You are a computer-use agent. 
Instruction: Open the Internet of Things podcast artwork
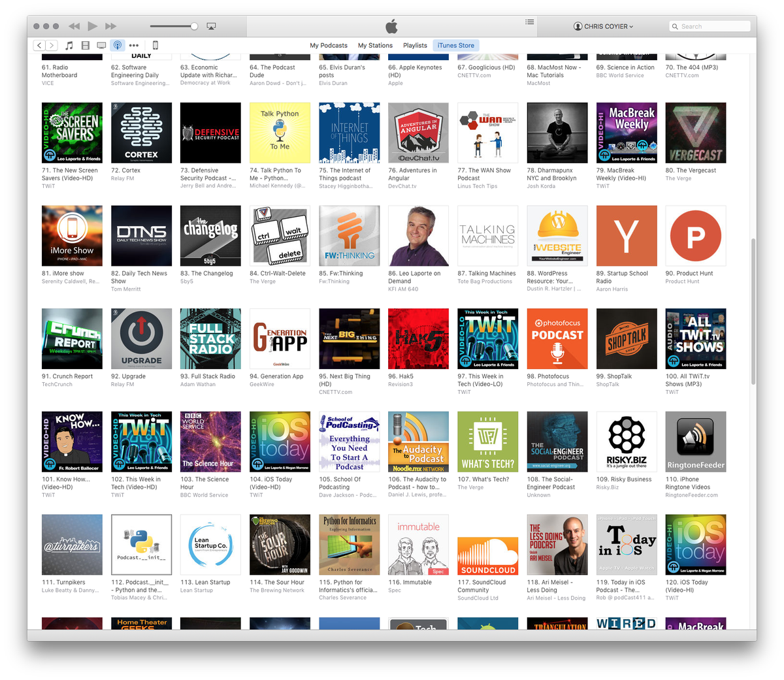[x=349, y=133]
